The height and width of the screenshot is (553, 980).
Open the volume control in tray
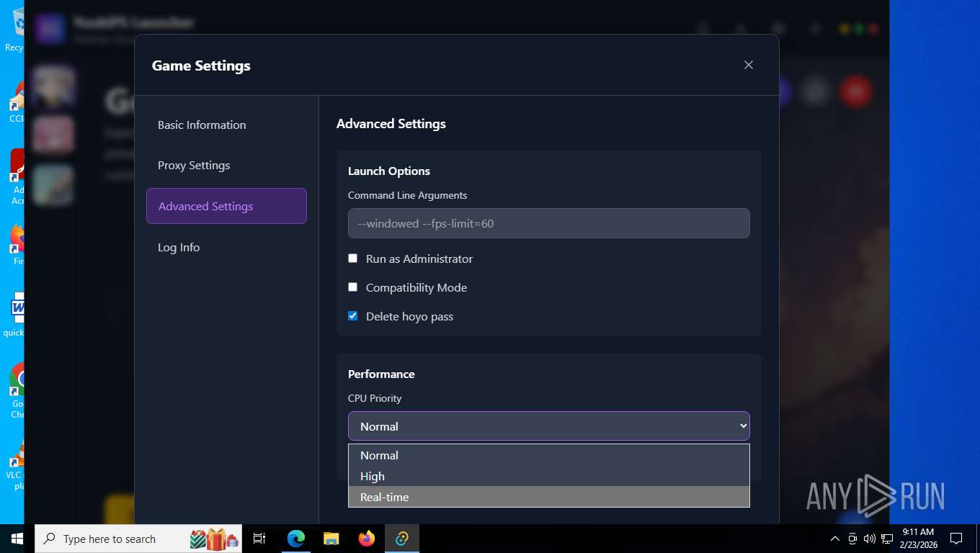870,539
